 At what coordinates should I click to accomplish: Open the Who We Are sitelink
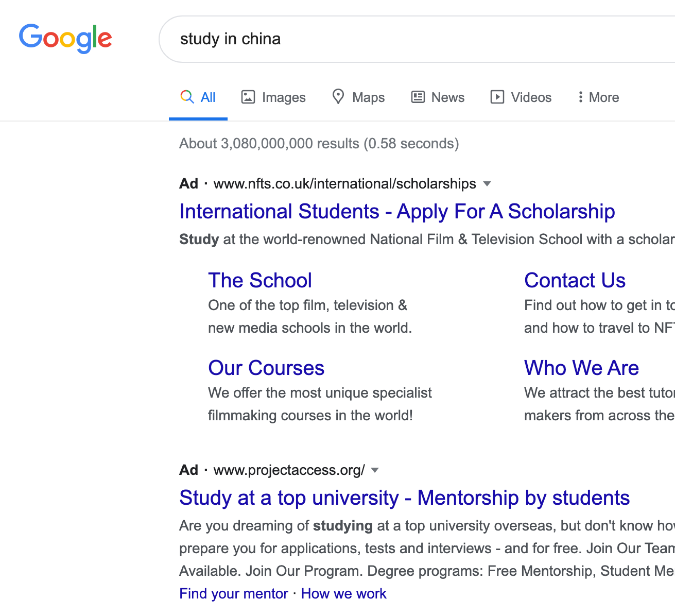(x=581, y=368)
